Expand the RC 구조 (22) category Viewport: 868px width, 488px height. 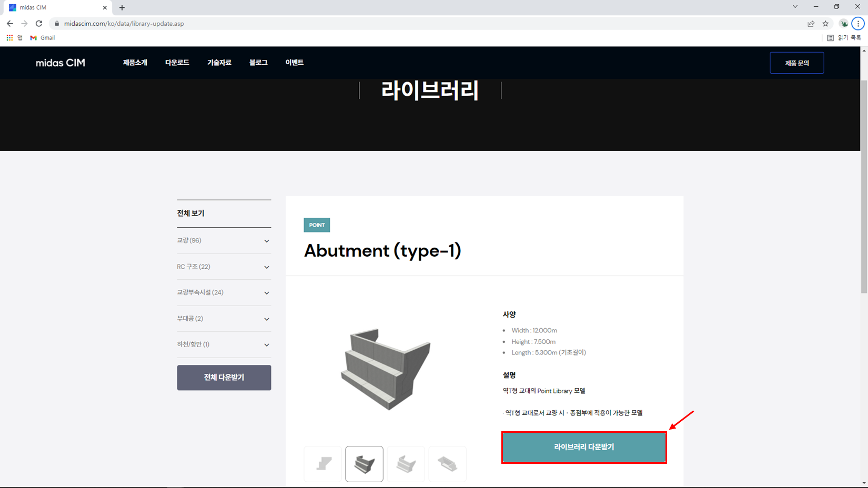[224, 267]
